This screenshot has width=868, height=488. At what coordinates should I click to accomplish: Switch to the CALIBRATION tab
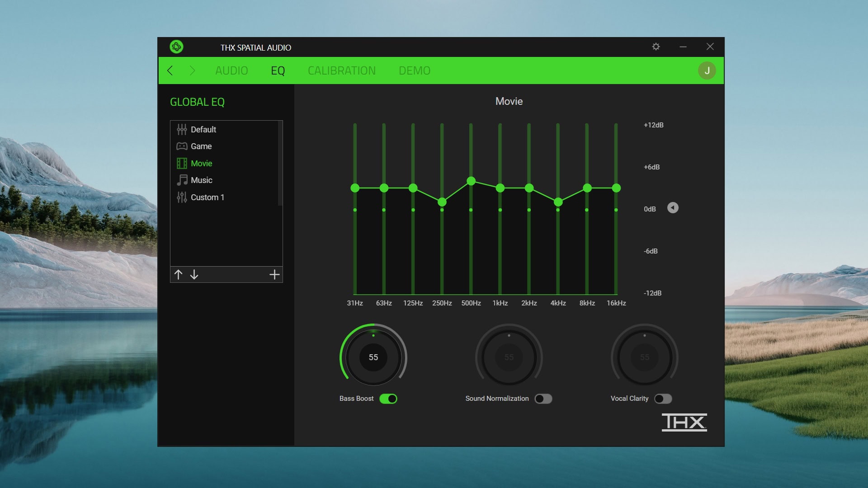342,70
